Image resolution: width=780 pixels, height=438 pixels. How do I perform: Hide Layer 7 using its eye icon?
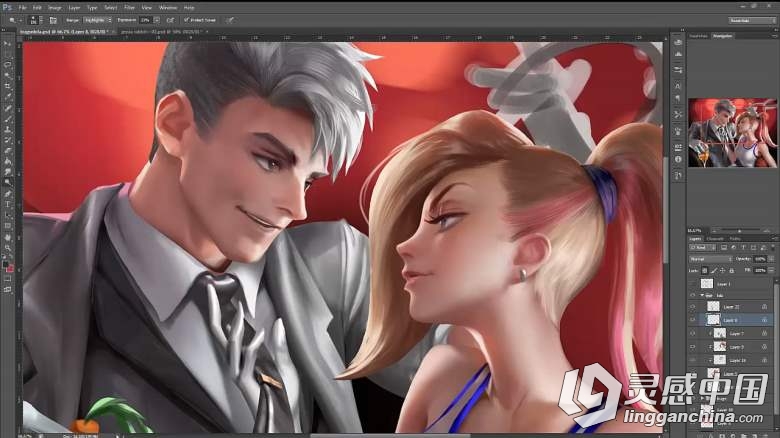[x=692, y=333]
